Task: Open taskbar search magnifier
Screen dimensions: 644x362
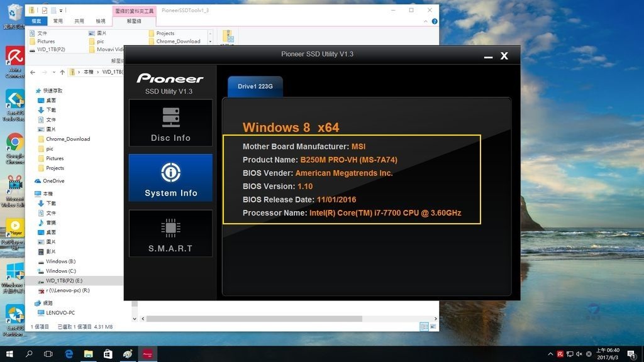Action: pyautogui.click(x=29, y=354)
